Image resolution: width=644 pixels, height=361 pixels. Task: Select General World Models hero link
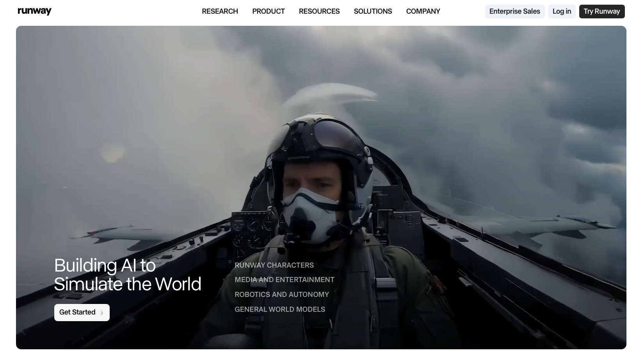coord(280,309)
